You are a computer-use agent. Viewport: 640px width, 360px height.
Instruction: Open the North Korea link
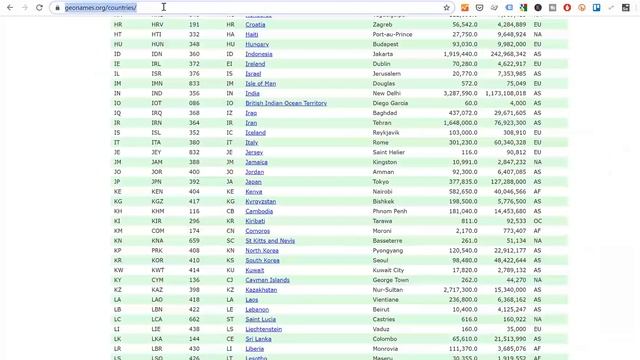(262, 251)
